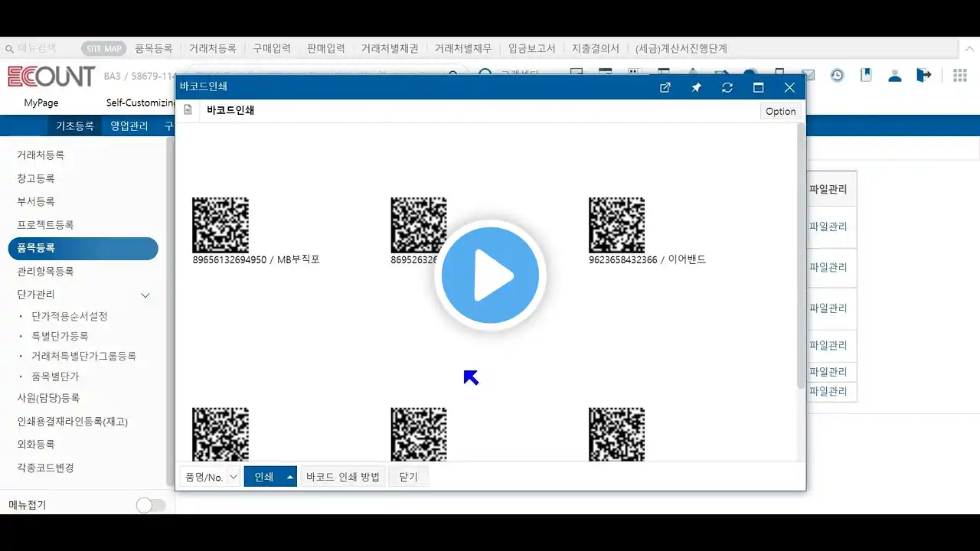Image resolution: width=980 pixels, height=551 pixels.
Task: Click the 바코드 인쇄 방법 button
Action: (x=343, y=477)
